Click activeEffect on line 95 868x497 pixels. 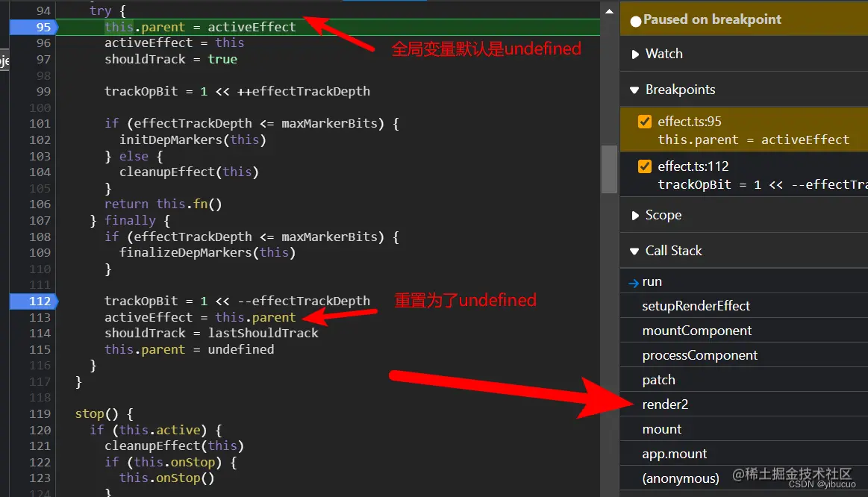pyautogui.click(x=252, y=27)
